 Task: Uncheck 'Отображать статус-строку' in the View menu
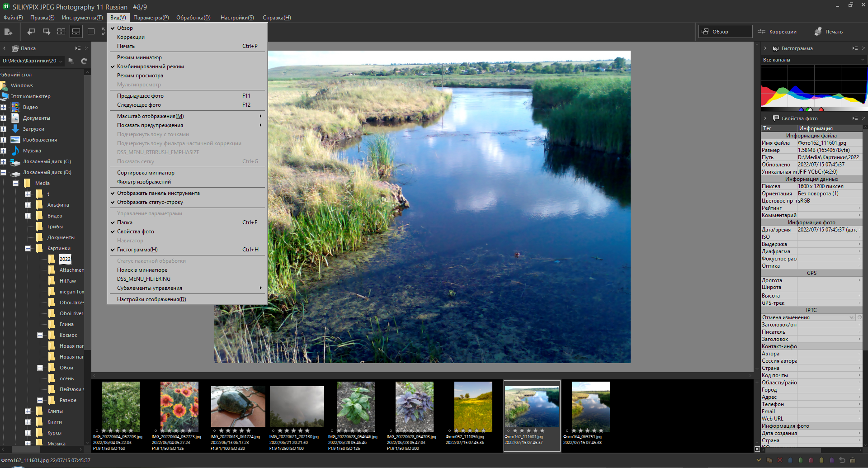click(x=150, y=202)
